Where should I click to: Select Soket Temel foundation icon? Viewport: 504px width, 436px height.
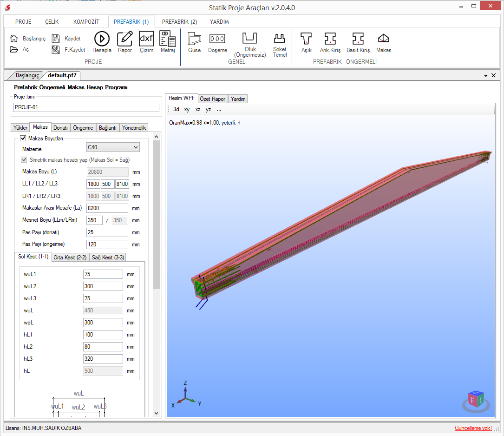tap(279, 38)
